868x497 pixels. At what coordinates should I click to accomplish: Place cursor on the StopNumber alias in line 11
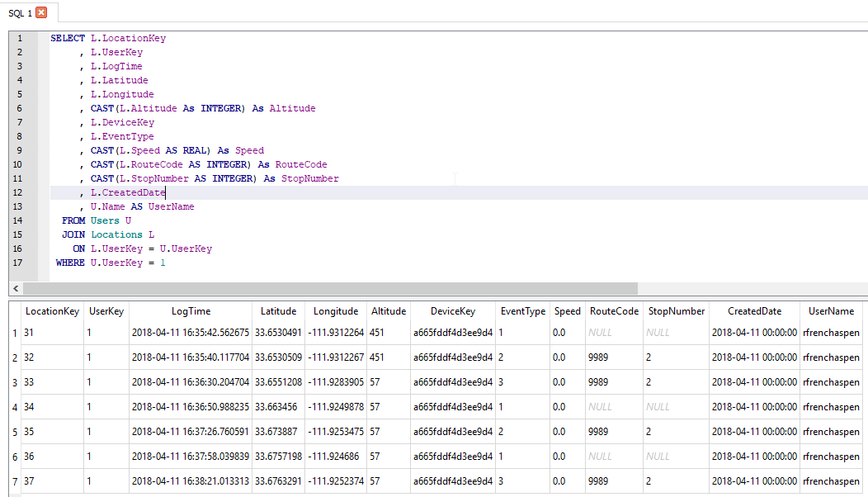310,178
